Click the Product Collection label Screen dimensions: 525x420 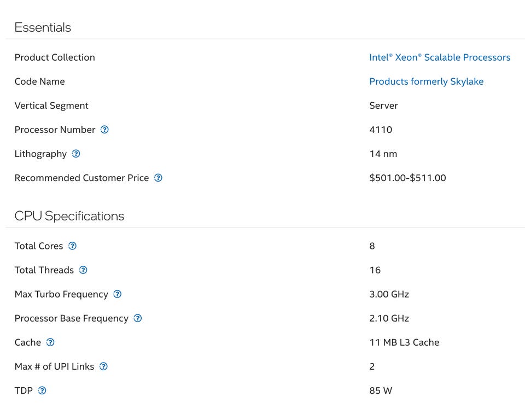point(55,57)
